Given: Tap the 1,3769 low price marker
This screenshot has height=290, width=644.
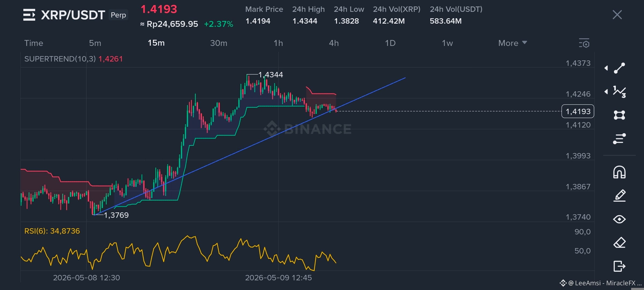Looking at the screenshot, I should [116, 215].
